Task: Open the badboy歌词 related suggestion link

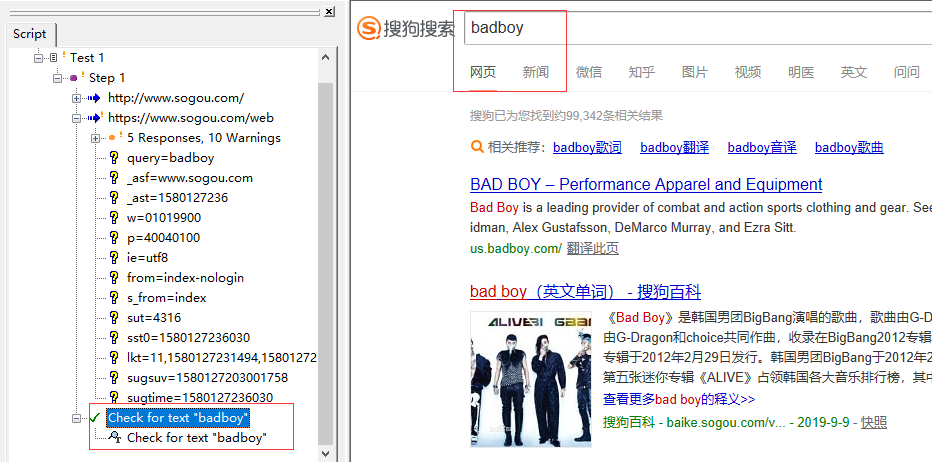Action: pyautogui.click(x=587, y=147)
